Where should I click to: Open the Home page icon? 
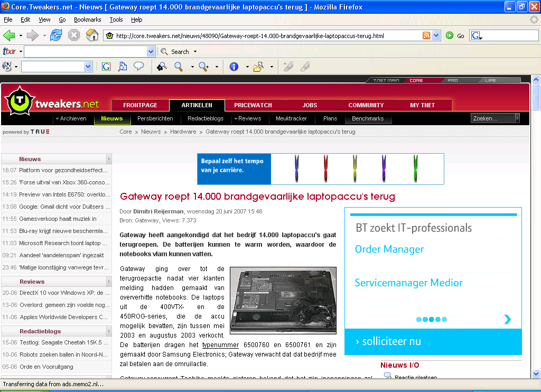point(92,35)
